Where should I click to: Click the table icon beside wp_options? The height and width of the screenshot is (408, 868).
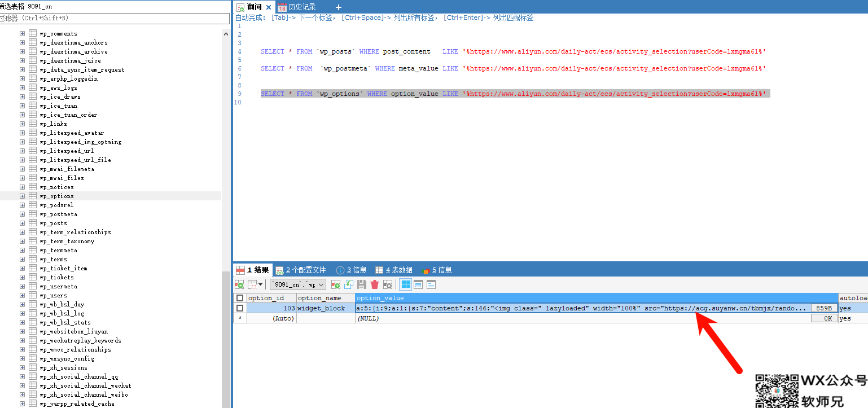[x=33, y=196]
